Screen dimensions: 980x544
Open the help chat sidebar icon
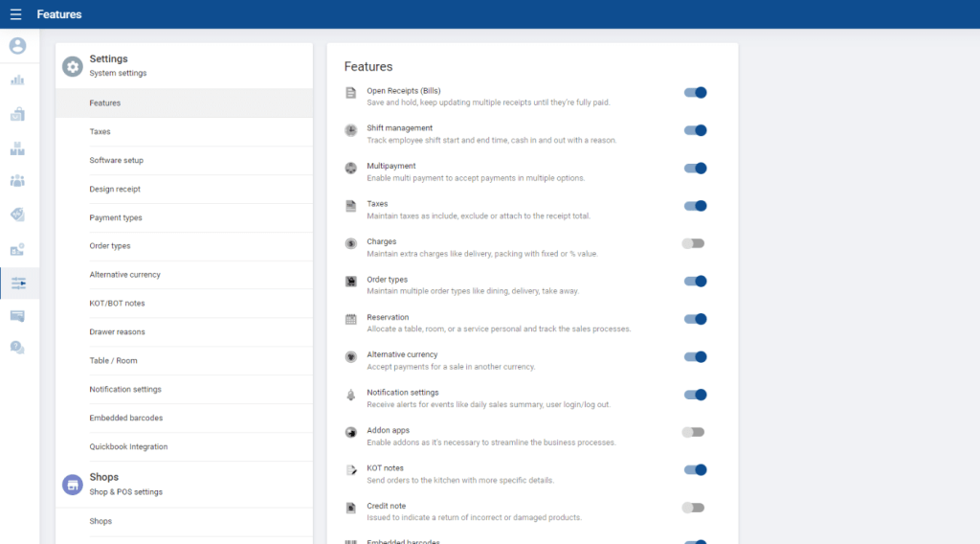17,348
